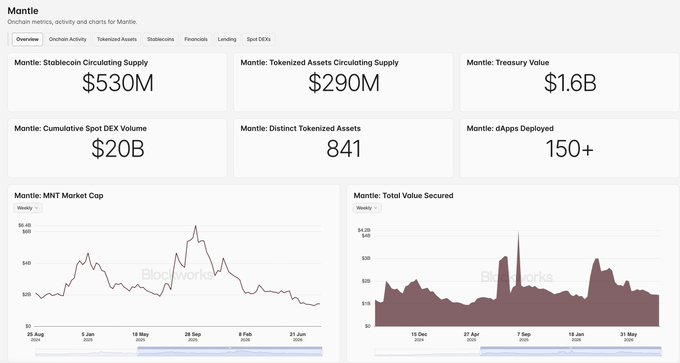Click the 841 distinct tokenized assets value
The height and width of the screenshot is (363, 680).
click(x=343, y=149)
